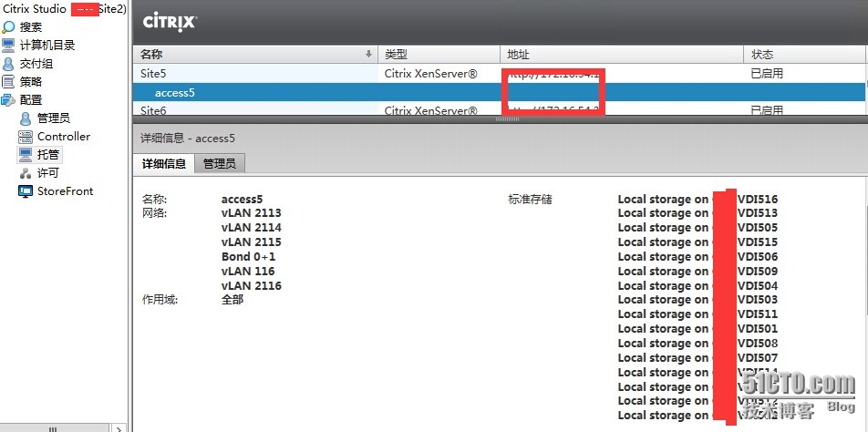This screenshot has width=868, height=432.
Task: Click storage entry ending VDI508
Action: [697, 343]
